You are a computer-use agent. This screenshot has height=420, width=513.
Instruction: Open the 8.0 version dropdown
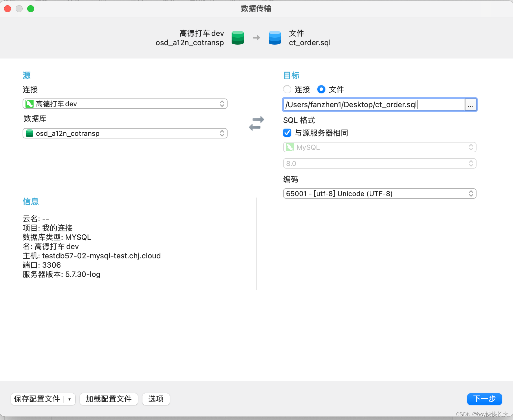coord(380,163)
